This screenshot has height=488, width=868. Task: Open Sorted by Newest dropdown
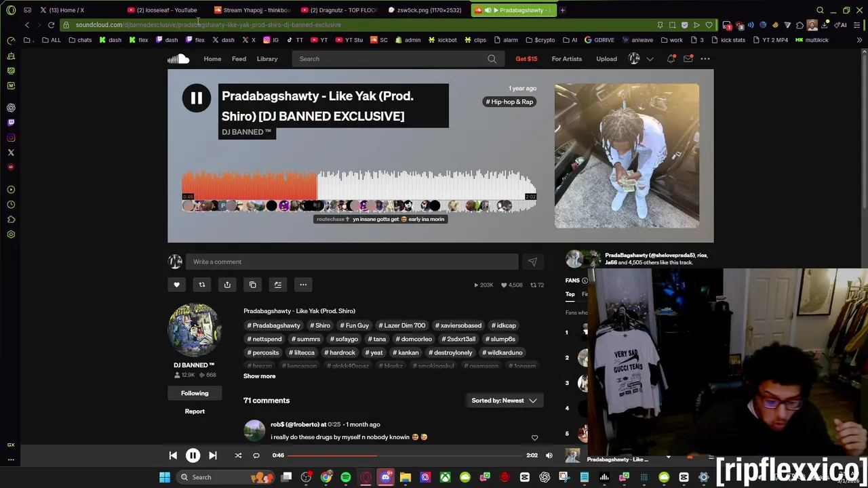[x=504, y=401]
